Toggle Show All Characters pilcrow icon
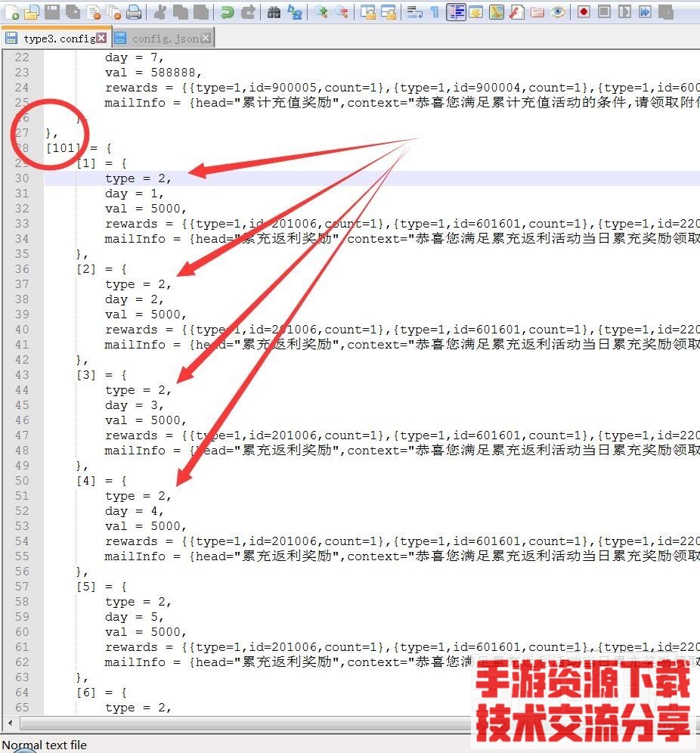700x753 pixels. point(435,12)
